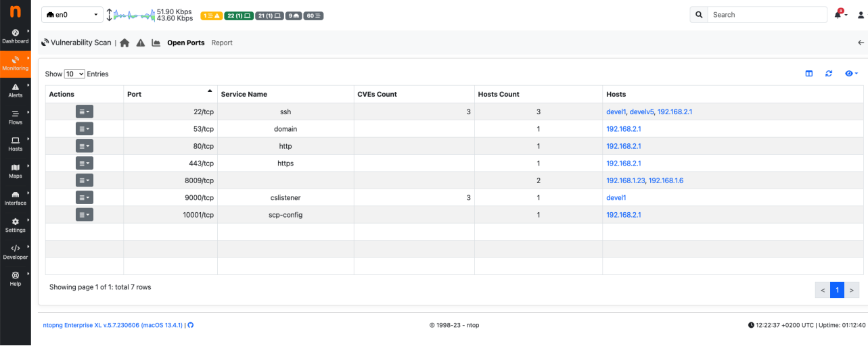Click the flows badge showing 60
Image resolution: width=868 pixels, height=346 pixels.
point(313,16)
